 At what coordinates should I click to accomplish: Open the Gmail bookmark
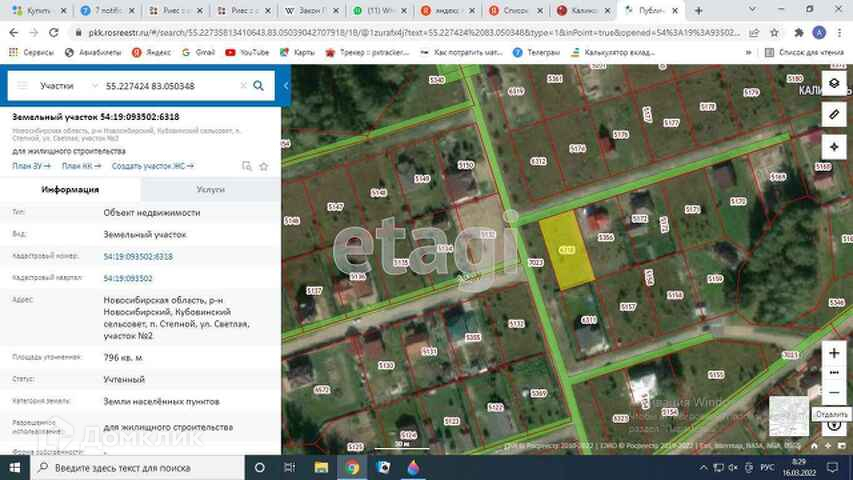coord(198,52)
